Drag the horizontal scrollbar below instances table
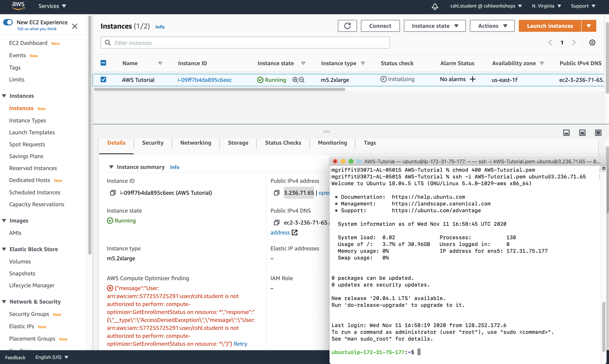 pos(219,89)
